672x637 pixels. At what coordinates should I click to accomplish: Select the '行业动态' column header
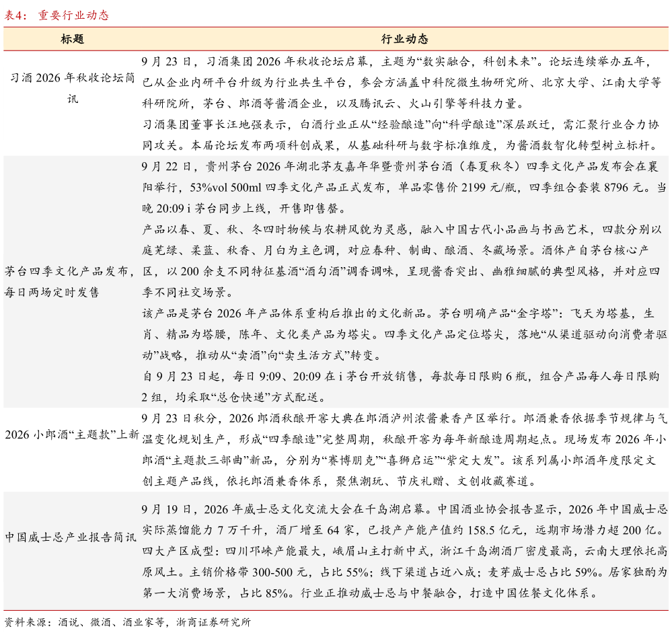[404, 39]
